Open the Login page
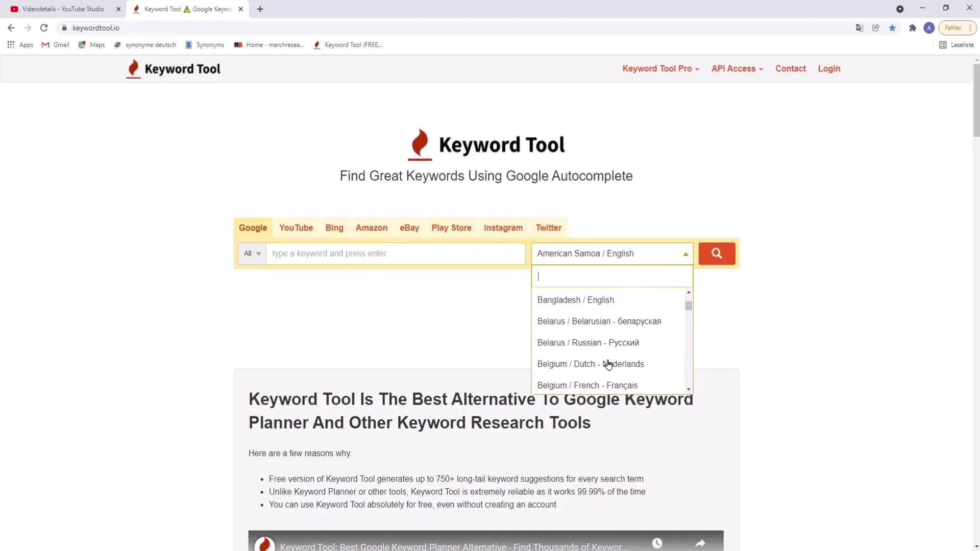Screen dimensions: 980x551 829,69
